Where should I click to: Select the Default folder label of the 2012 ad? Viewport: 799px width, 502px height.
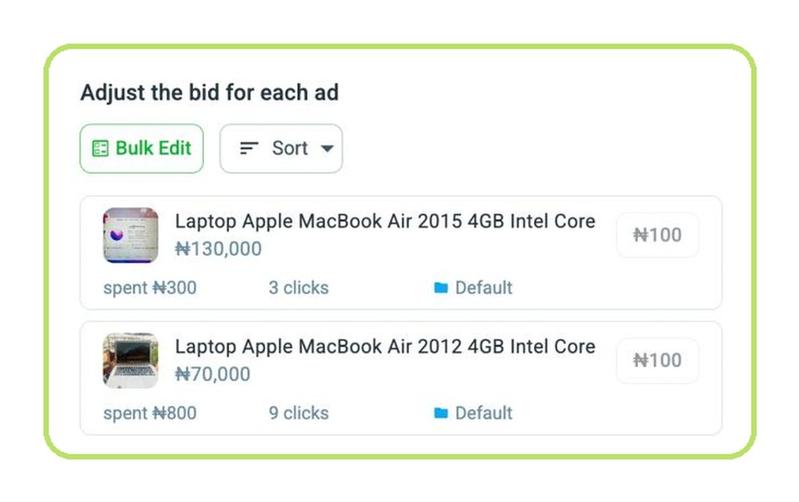pos(484,413)
